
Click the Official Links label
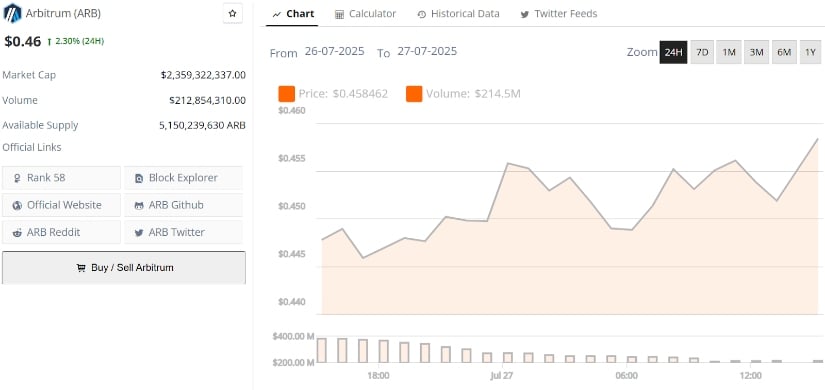[32, 147]
